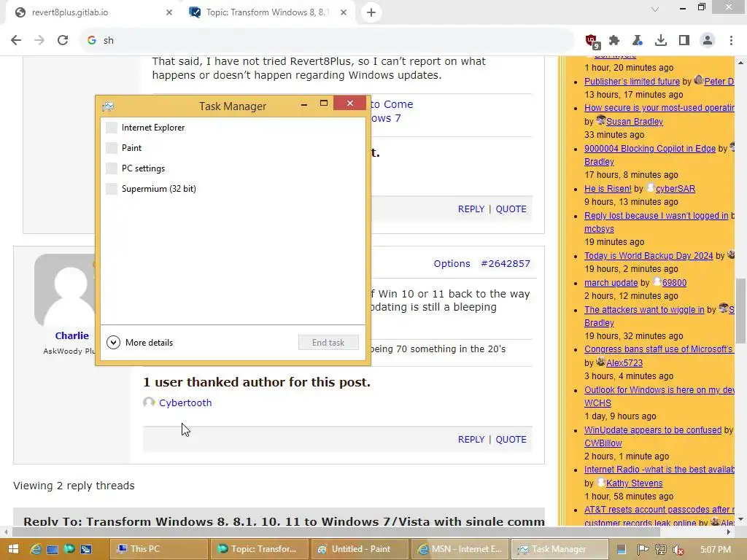
Task: Open sidebar user Alex5723 link
Action: (x=624, y=363)
